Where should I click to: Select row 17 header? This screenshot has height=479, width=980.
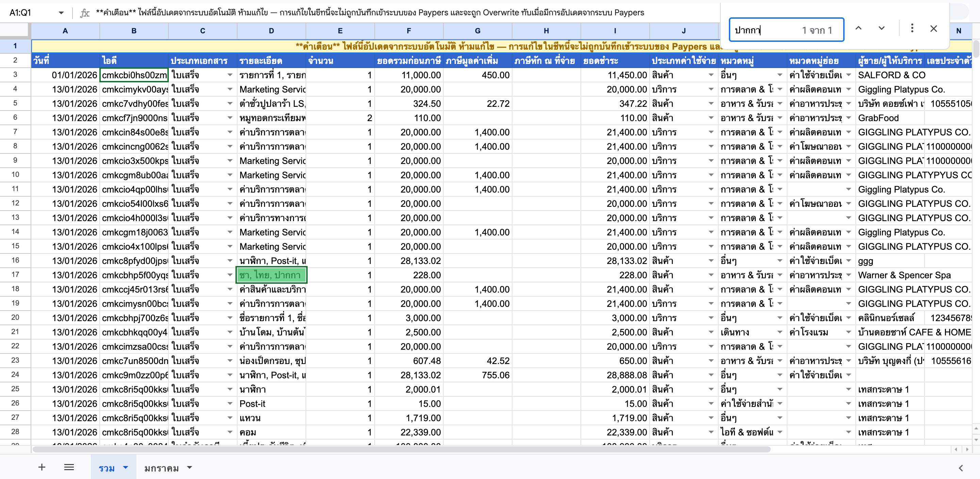15,275
